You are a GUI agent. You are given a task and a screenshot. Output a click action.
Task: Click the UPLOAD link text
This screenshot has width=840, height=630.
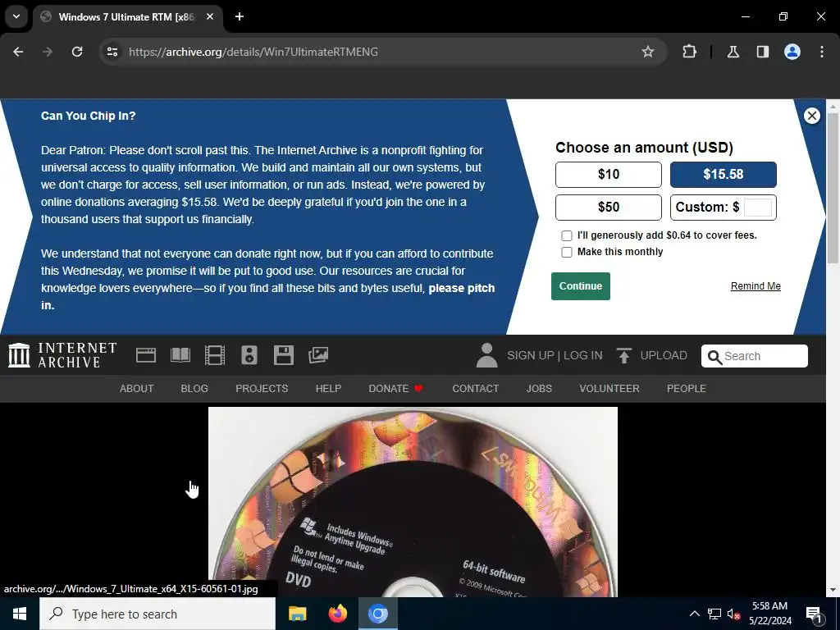[x=664, y=356]
